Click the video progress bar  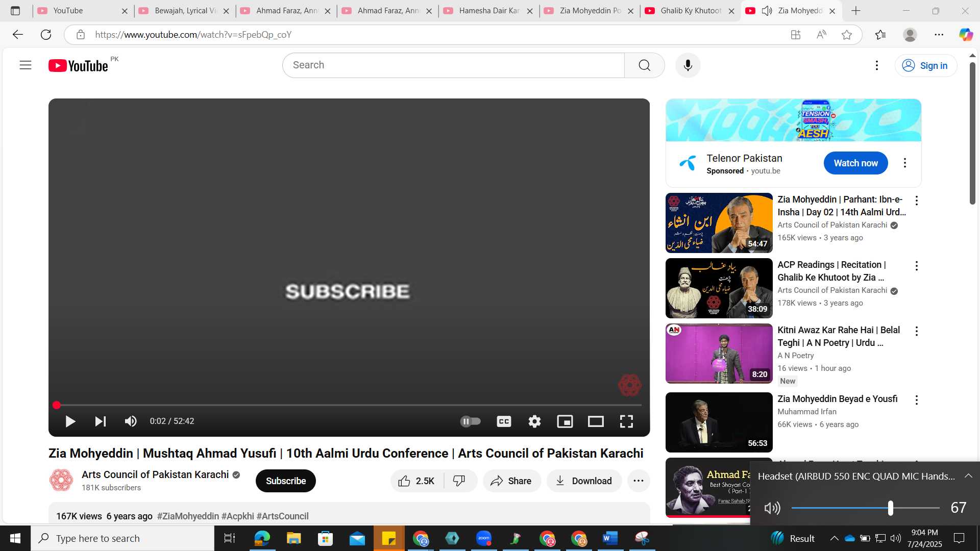(x=349, y=405)
